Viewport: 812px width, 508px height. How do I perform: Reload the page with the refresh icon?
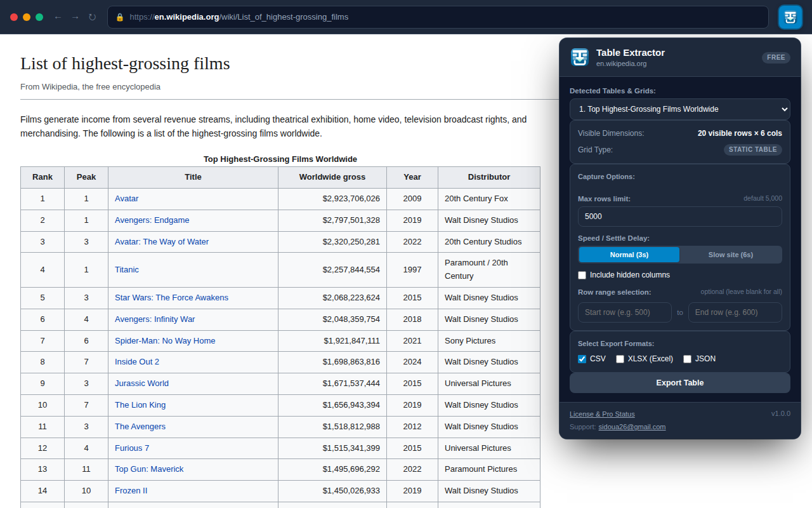click(x=92, y=17)
